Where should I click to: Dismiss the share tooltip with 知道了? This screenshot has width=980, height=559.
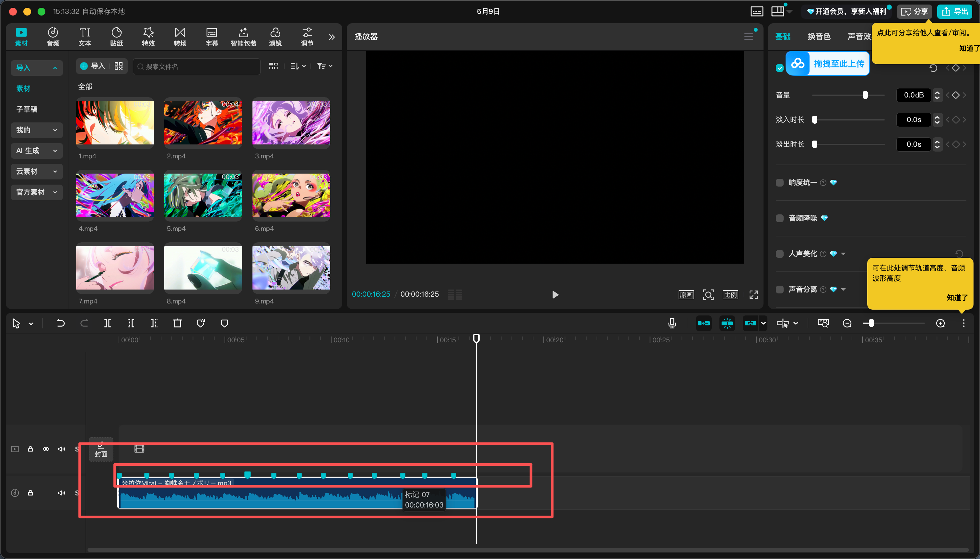click(x=969, y=48)
